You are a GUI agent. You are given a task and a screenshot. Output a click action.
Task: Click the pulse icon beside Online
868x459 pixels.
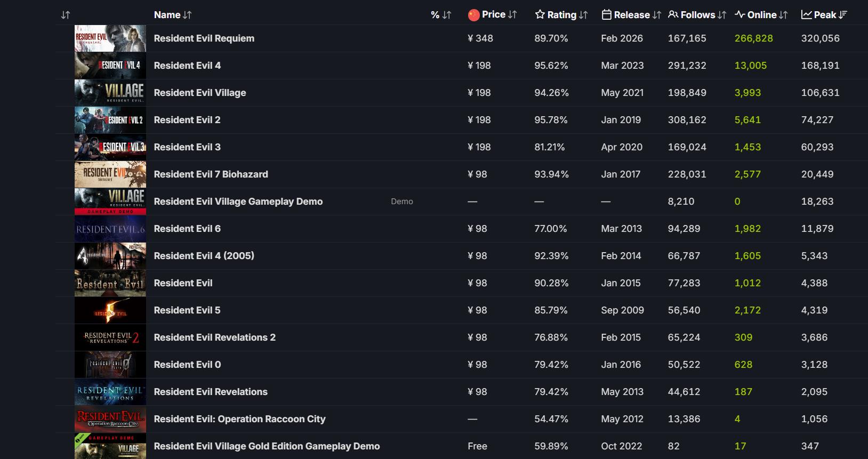click(x=740, y=15)
